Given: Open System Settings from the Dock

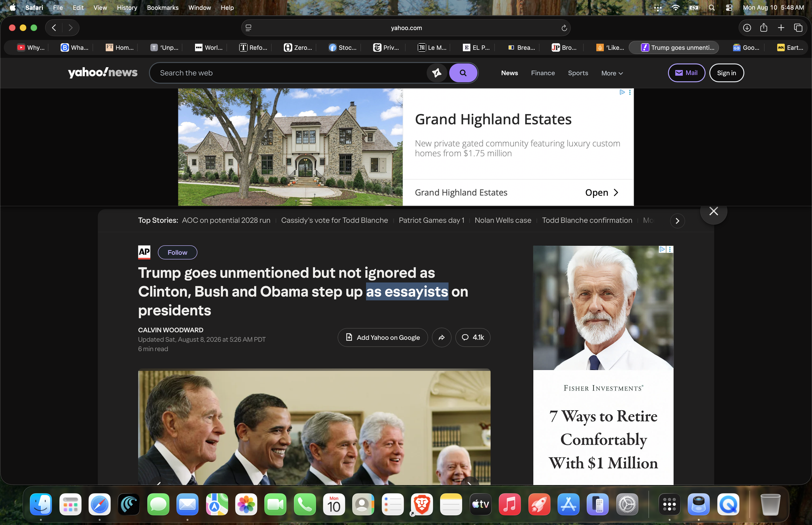Looking at the screenshot, I should pos(627,504).
